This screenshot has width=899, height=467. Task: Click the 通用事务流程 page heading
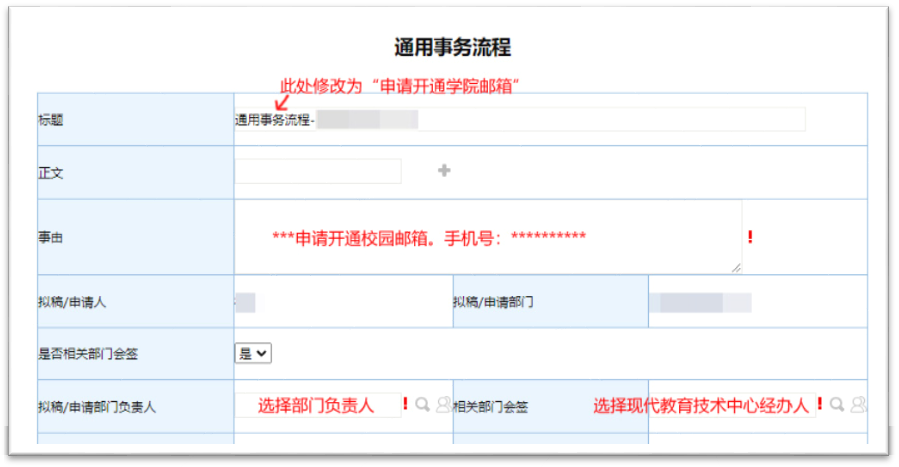tap(452, 48)
